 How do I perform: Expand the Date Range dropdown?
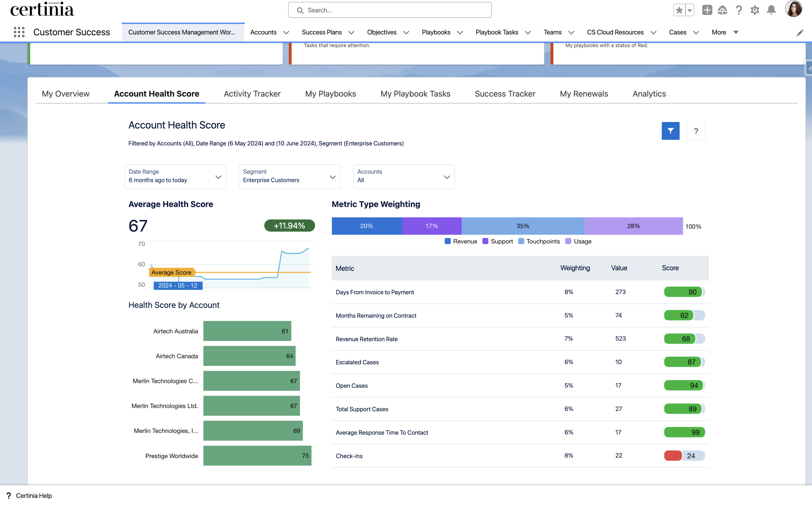tap(218, 177)
